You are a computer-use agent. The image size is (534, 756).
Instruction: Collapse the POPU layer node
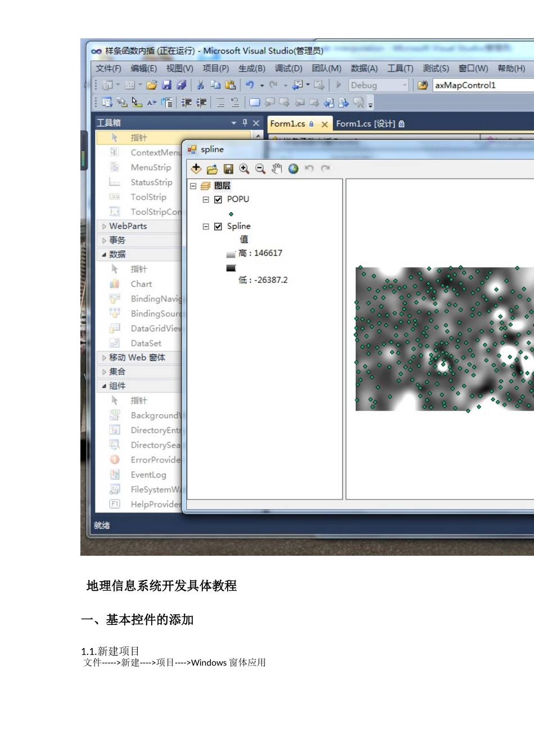click(206, 199)
